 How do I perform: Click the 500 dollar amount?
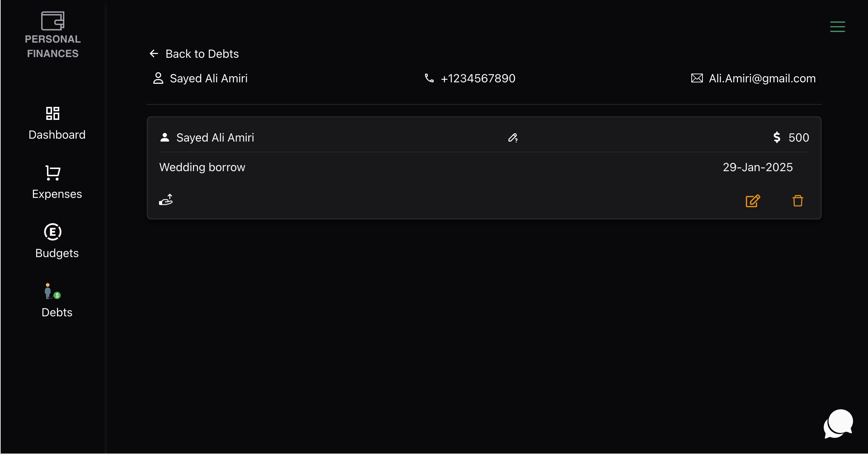798,138
